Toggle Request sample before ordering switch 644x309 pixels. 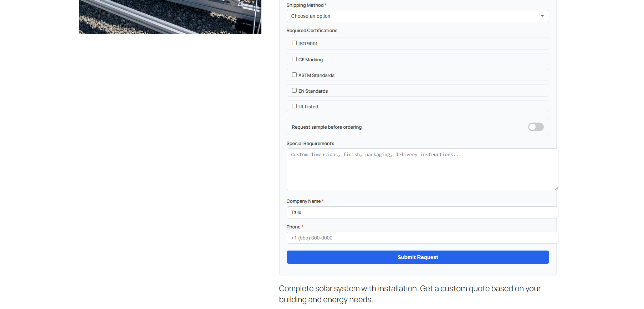pos(536,127)
